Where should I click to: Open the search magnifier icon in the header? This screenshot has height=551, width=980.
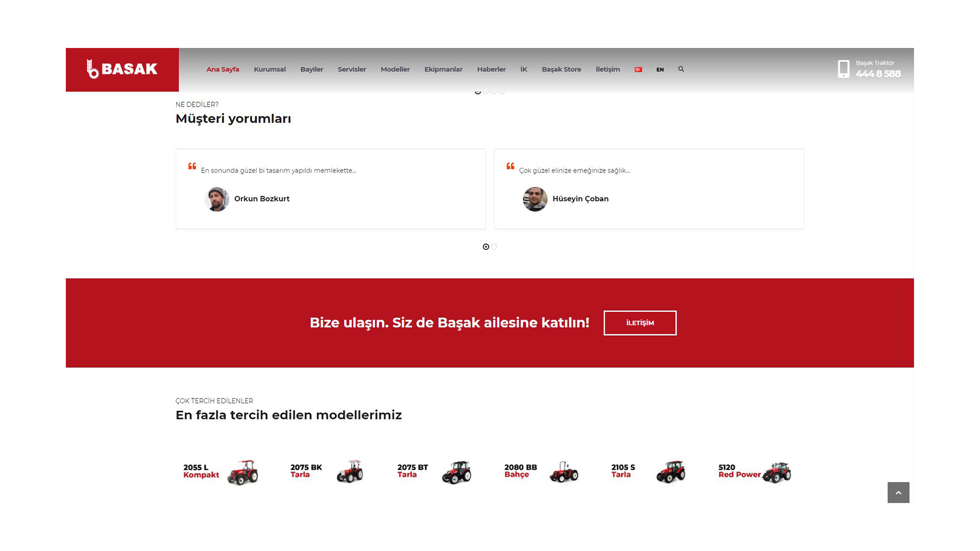[681, 69]
